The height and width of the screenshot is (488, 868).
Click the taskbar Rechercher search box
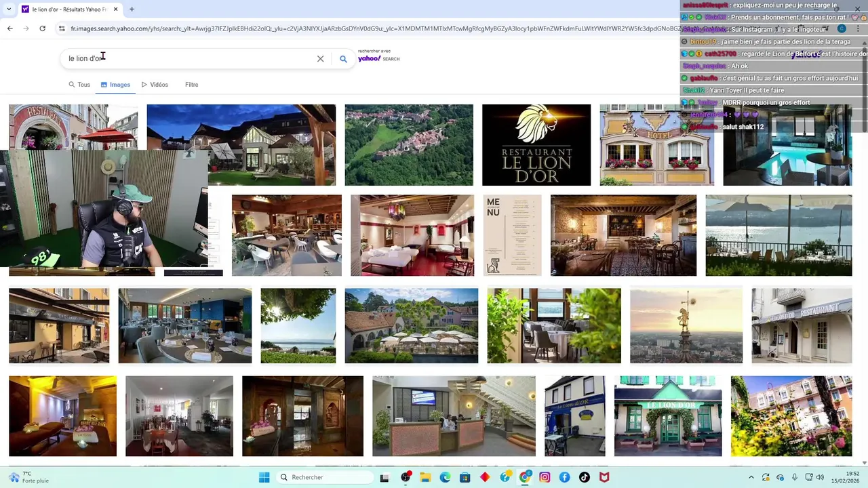coord(325,477)
